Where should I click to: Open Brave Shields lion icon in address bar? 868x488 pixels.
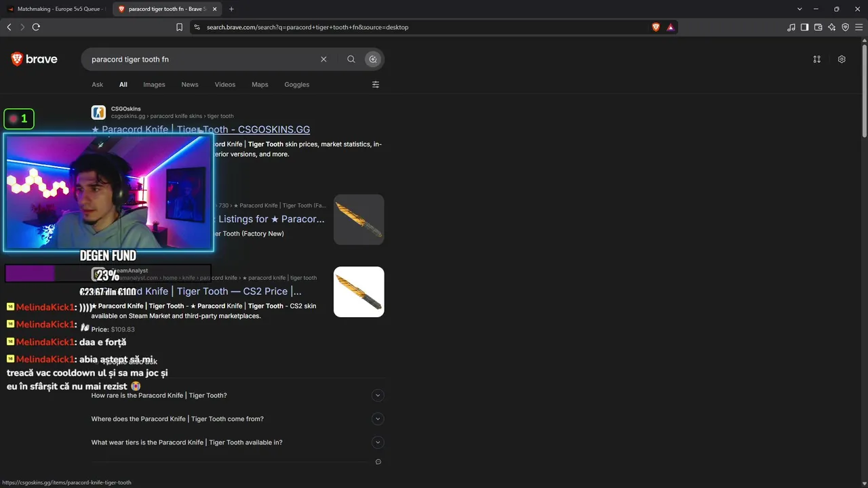(656, 27)
